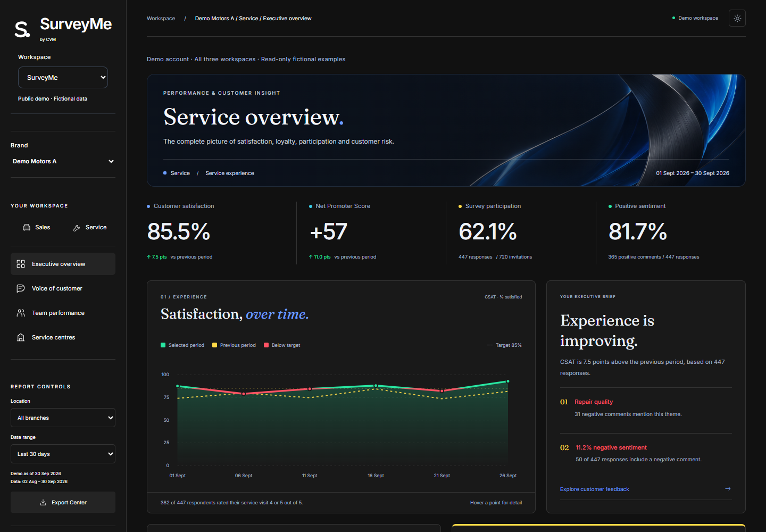This screenshot has height=532, width=766.
Task: Switch to the Sales workspace tab
Action: (x=36, y=227)
